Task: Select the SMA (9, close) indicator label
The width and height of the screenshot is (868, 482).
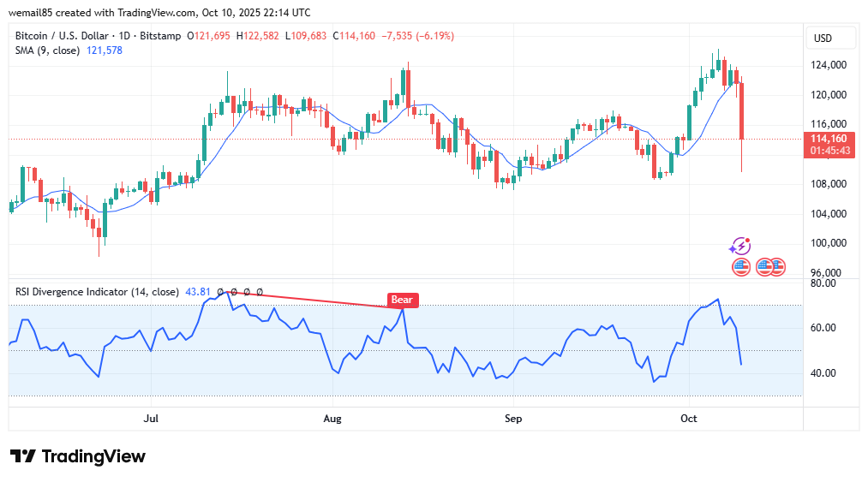Action: (47, 51)
